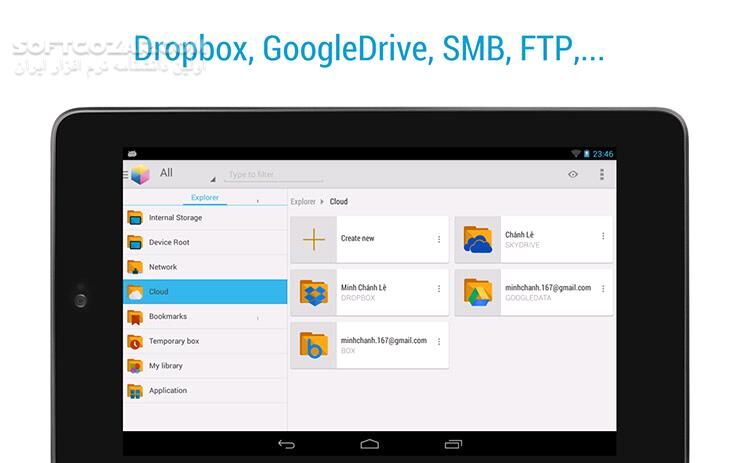This screenshot has height=463, width=740.
Task: Click the Temporary box clock icon
Action: (x=135, y=342)
